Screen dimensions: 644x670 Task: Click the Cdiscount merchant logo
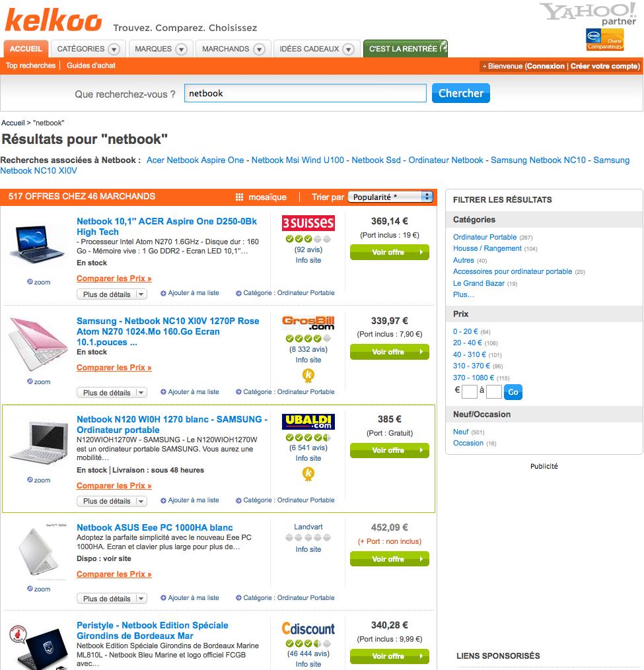[x=308, y=628]
